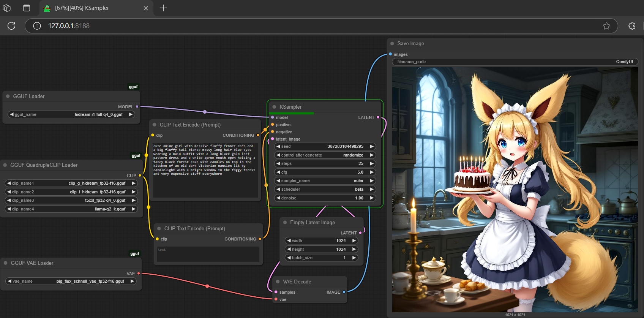Bookmark page with the star icon
The width and height of the screenshot is (644, 318).
pos(606,26)
